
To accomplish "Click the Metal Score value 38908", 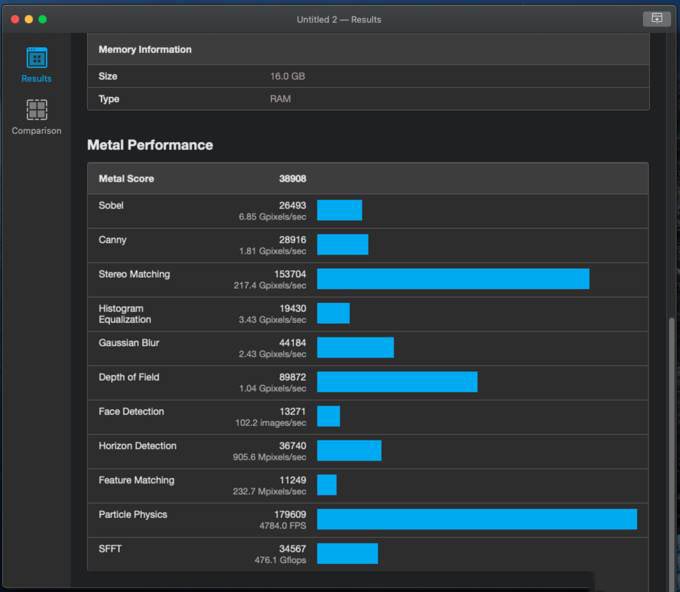I will 293,179.
